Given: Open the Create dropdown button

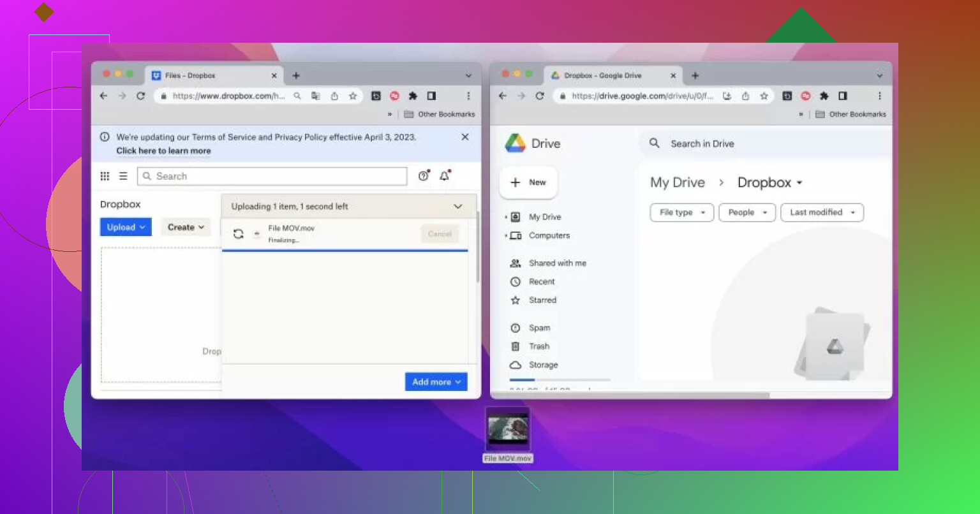Looking at the screenshot, I should point(186,227).
